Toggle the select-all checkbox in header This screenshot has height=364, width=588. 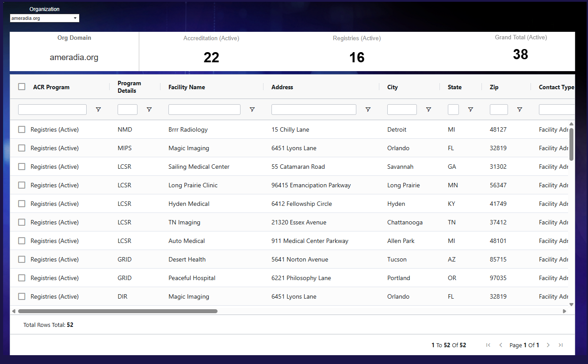[22, 87]
